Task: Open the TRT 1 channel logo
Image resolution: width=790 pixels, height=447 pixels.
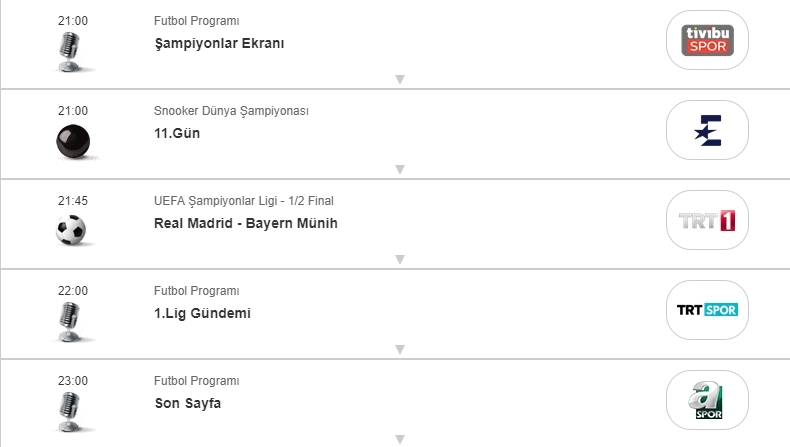Action: [x=707, y=220]
